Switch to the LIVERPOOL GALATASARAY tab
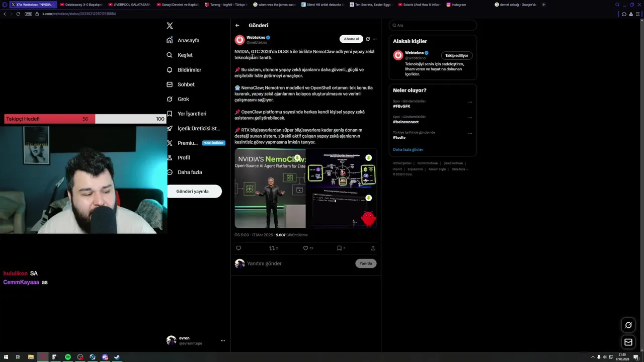This screenshot has height=362, width=644. tap(129, 5)
